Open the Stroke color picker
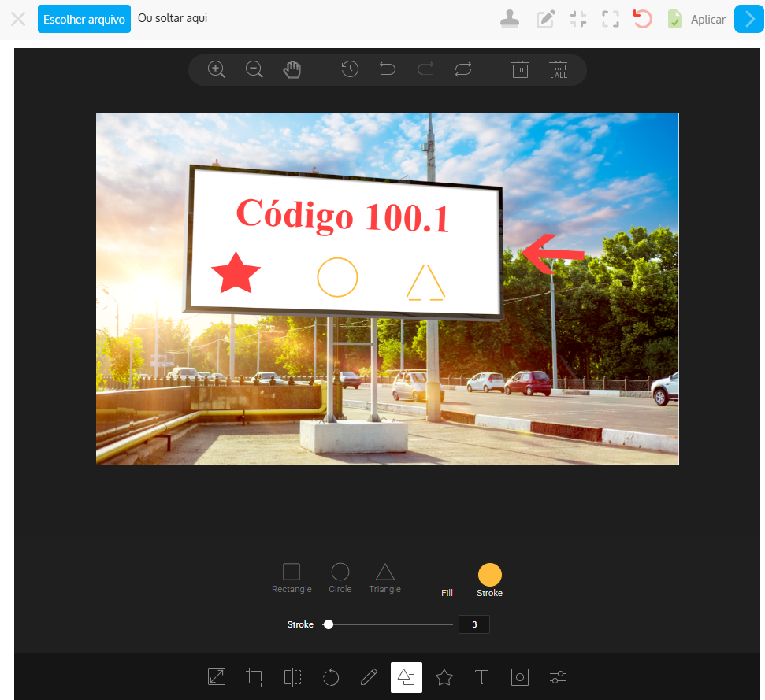The image size is (765, 700). click(x=489, y=576)
